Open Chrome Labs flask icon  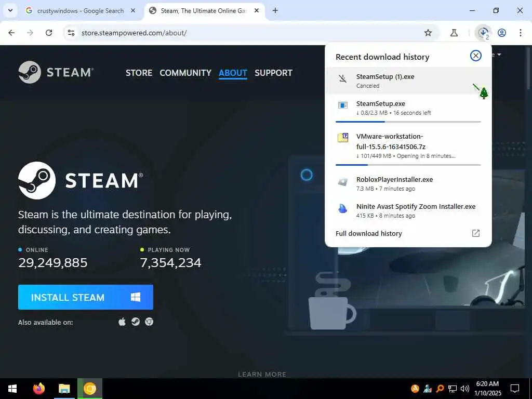454,33
